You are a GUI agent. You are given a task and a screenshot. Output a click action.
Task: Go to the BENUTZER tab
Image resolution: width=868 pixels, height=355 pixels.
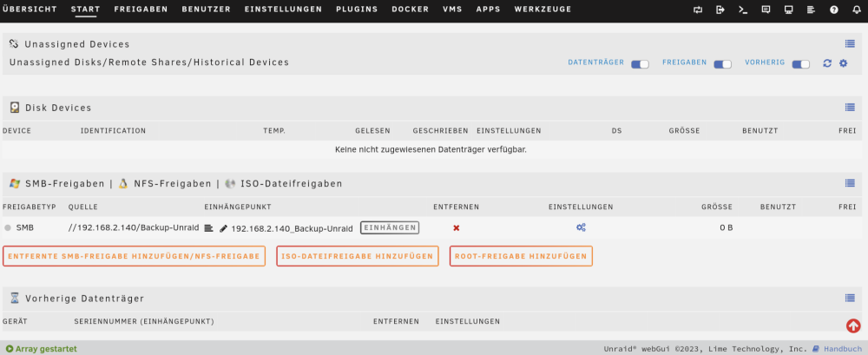point(206,10)
